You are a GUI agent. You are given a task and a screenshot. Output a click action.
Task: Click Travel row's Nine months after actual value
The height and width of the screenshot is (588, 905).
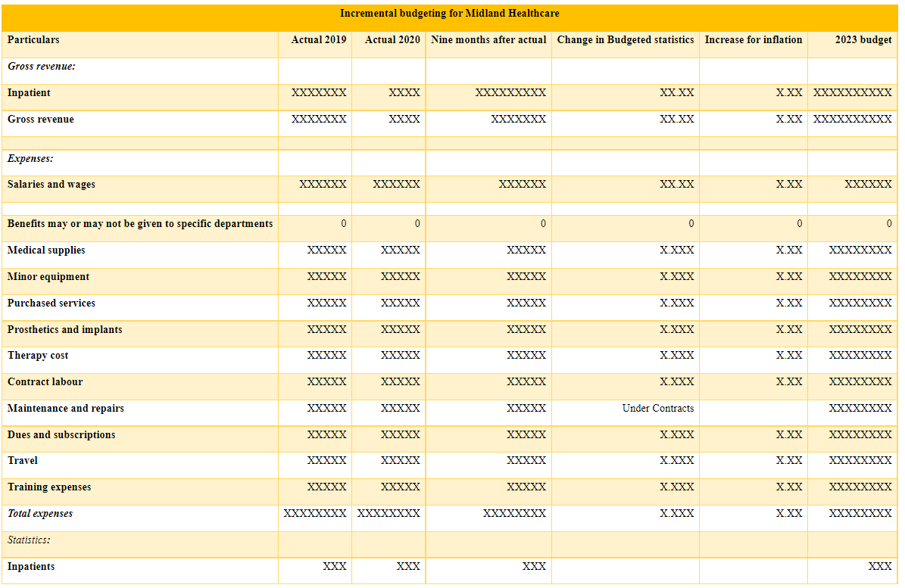[526, 461]
